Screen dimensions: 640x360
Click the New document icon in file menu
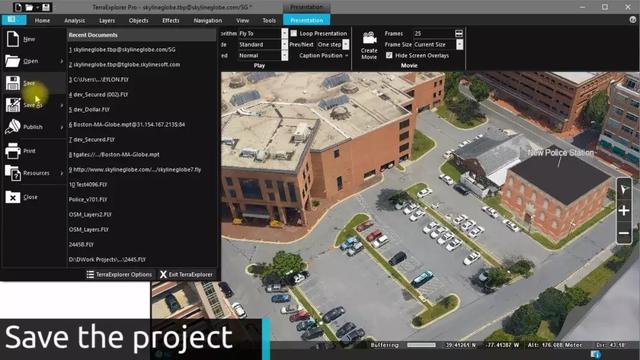[13, 39]
